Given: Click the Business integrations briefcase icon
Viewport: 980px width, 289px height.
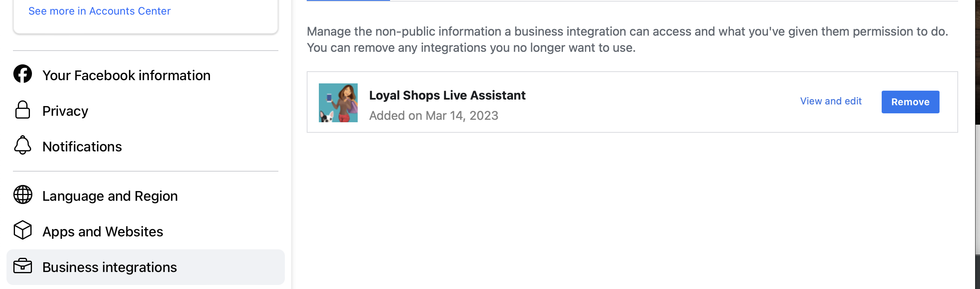Looking at the screenshot, I should tap(23, 266).
